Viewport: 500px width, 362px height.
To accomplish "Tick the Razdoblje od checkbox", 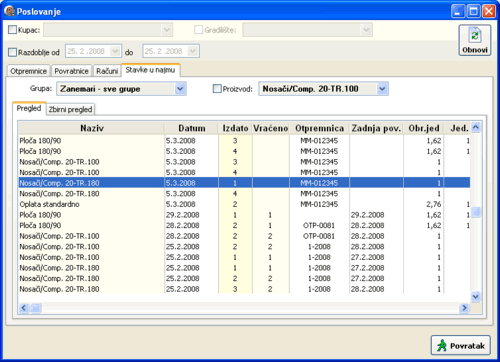I will tap(12, 52).
